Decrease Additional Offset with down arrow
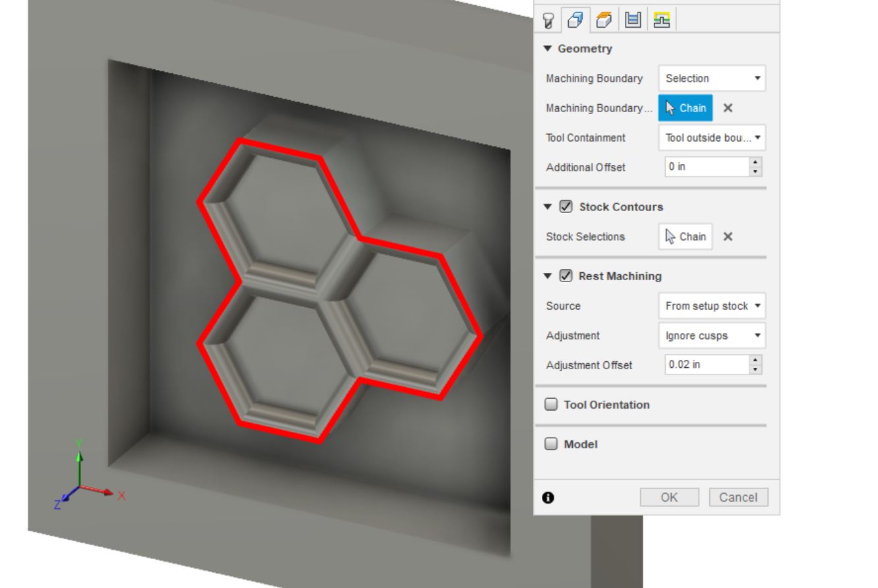 coord(755,171)
